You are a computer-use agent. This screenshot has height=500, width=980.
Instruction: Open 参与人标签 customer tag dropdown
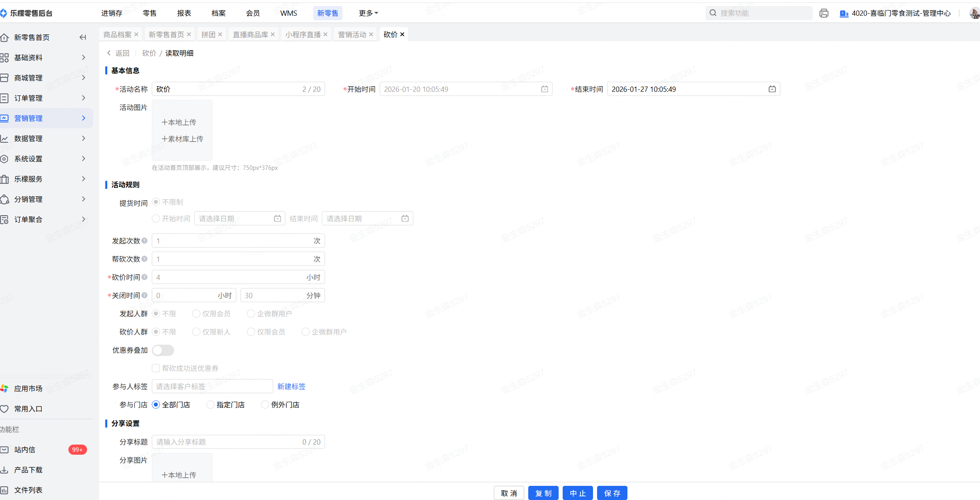pyautogui.click(x=212, y=386)
